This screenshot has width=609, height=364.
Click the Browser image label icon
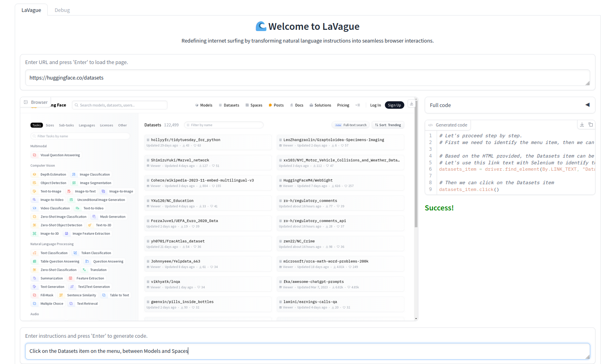tap(26, 102)
